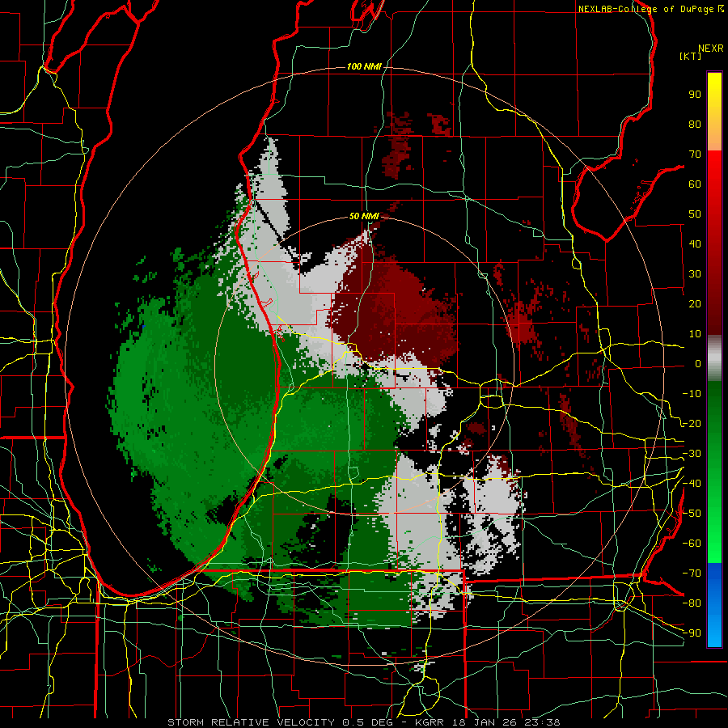The height and width of the screenshot is (728, 728).
Task: Click the "50 NMI" range ring label
Action: (x=364, y=216)
